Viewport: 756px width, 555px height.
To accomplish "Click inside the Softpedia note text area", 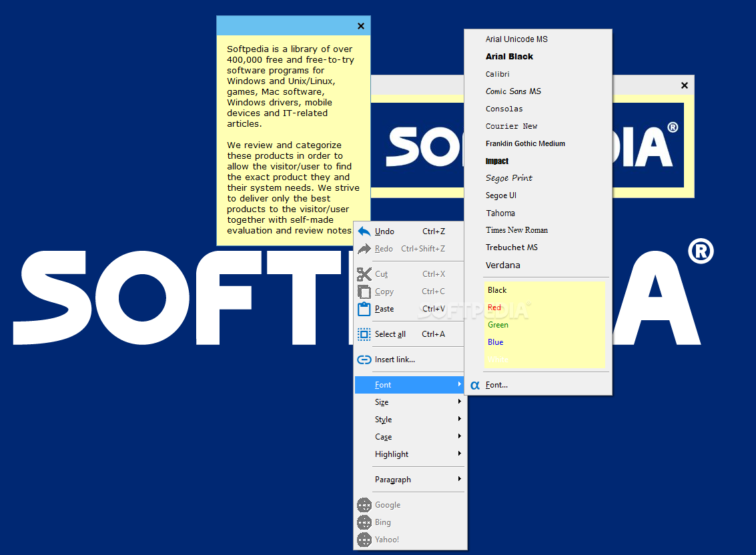I will coord(293,140).
